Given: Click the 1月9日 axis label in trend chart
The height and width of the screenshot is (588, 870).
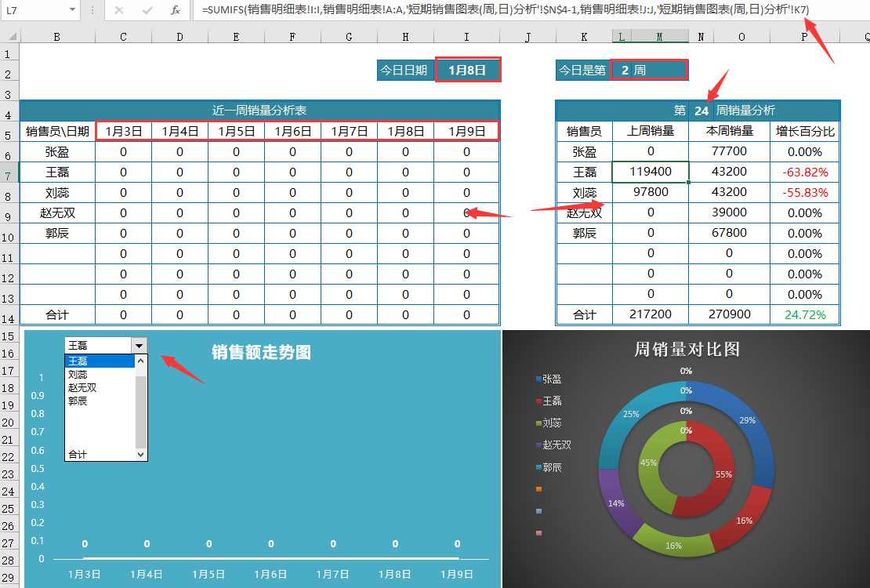Looking at the screenshot, I should point(457,574).
